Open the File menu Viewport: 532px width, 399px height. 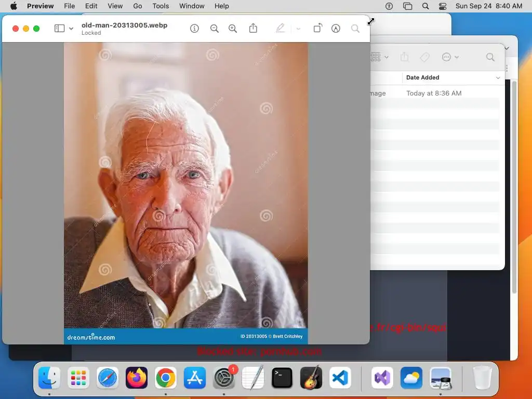(70, 6)
